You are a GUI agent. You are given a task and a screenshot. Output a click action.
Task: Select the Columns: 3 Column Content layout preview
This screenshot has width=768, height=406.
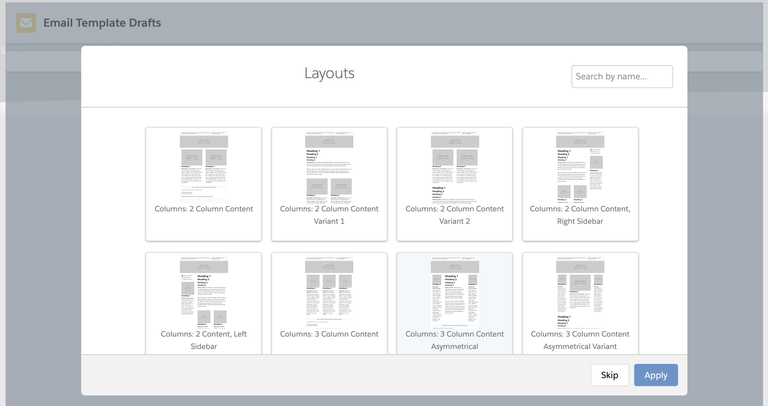click(x=329, y=292)
